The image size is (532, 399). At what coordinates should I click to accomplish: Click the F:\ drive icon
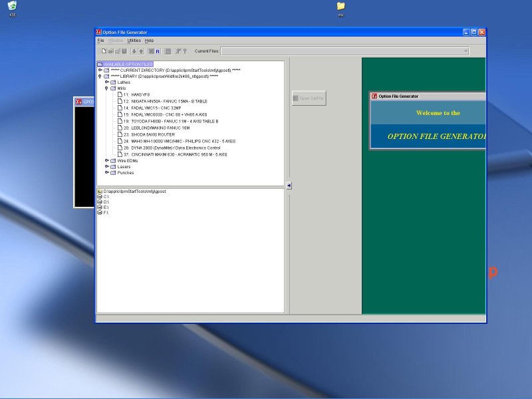coord(100,213)
